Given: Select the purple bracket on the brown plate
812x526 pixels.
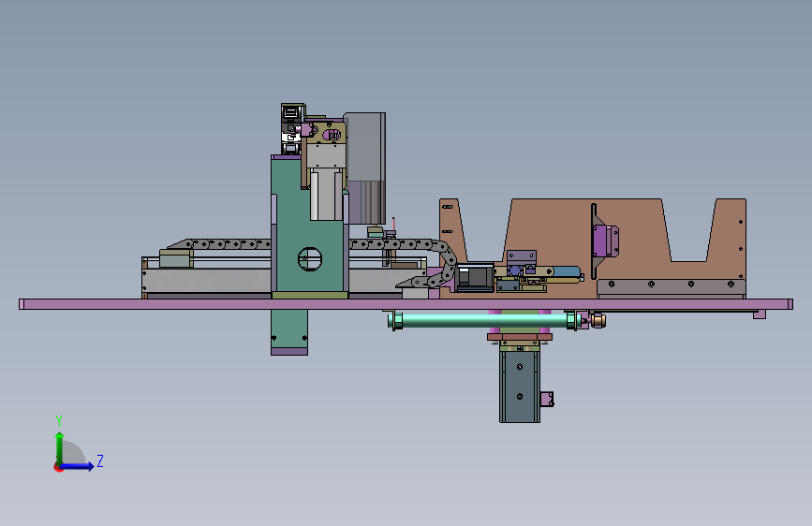Looking at the screenshot, I should pos(605,241).
